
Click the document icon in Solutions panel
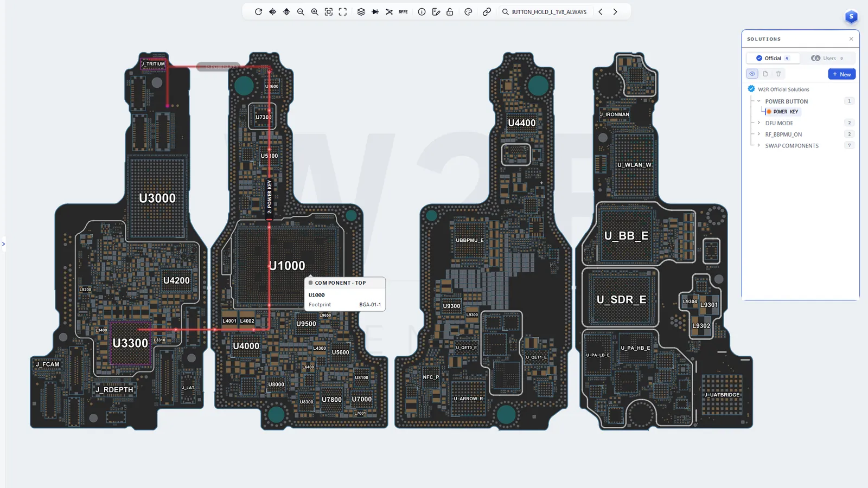(765, 74)
